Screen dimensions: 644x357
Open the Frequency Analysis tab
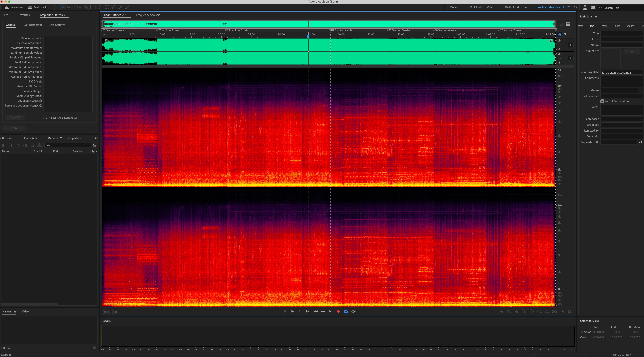[148, 15]
